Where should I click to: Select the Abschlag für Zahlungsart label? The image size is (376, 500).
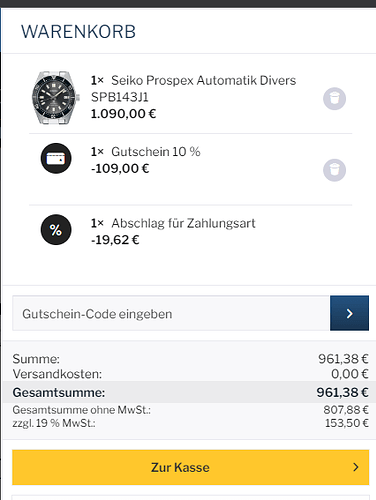click(x=183, y=223)
